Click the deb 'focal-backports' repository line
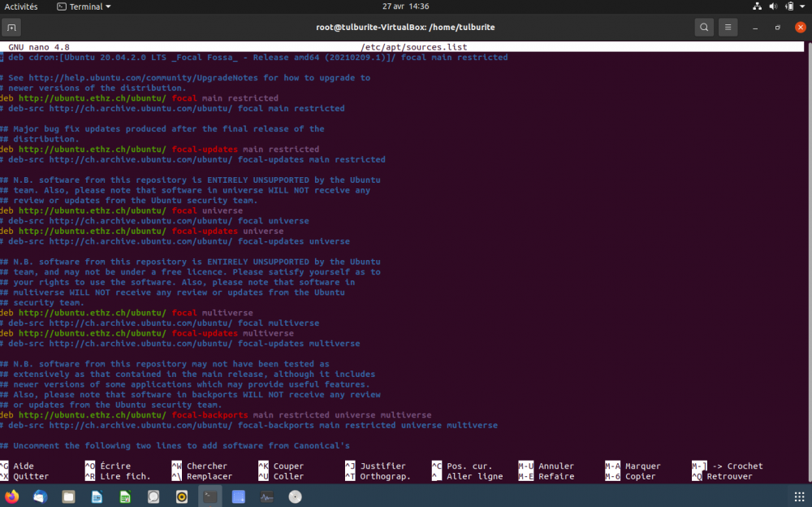This screenshot has height=507, width=812. tap(216, 415)
